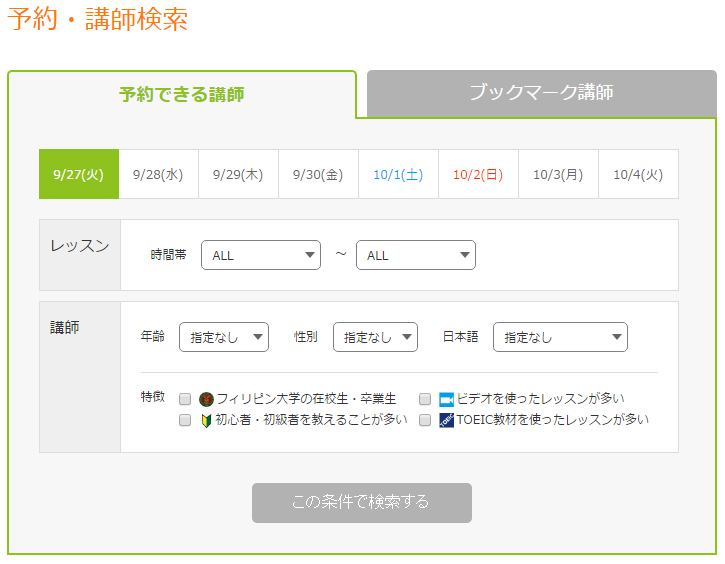Viewport: 725px width, 564px height.
Task: Click the 初心者・初級者を教えることが多い label text
Action: click(311, 420)
